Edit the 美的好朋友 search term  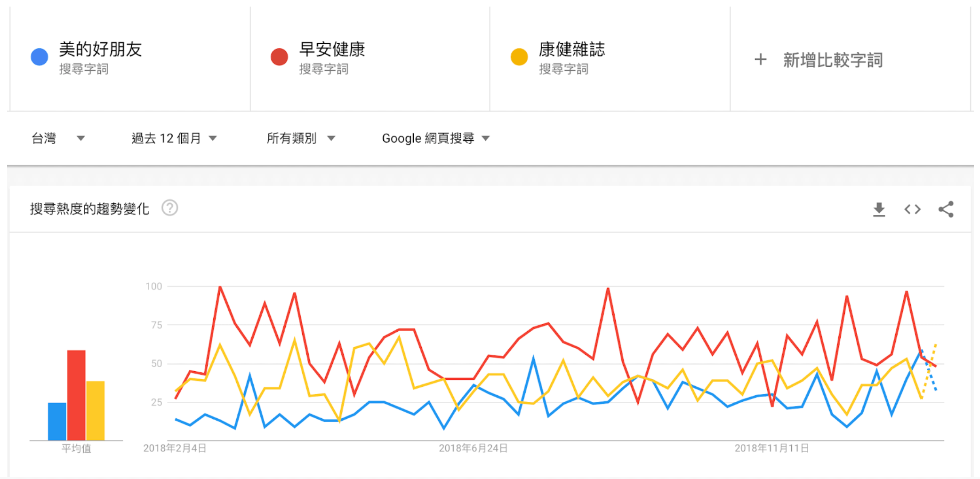click(100, 49)
